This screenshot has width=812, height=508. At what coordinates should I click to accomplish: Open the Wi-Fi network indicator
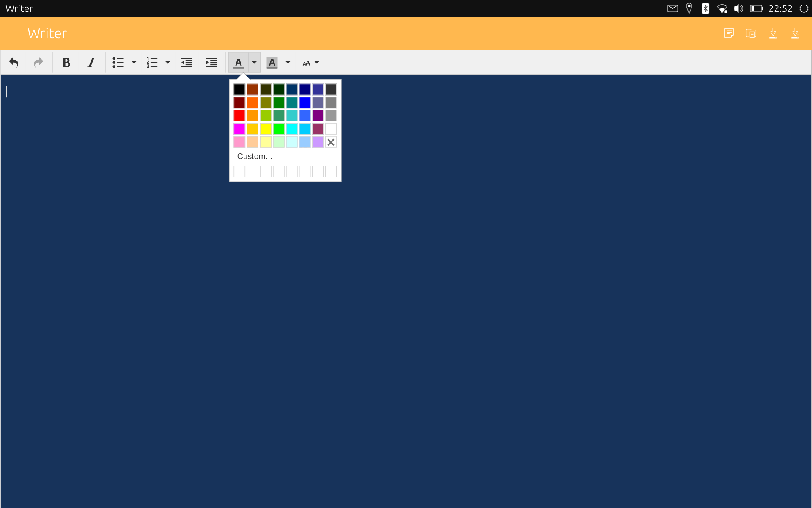point(722,8)
